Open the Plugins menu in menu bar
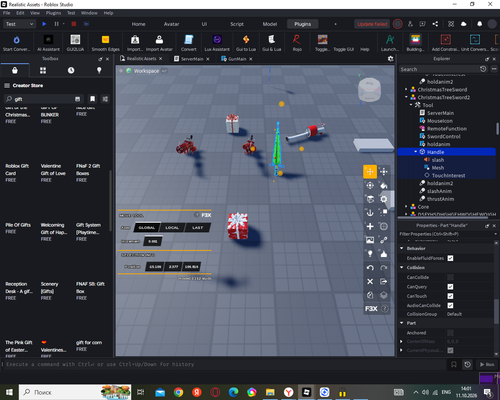The width and height of the screenshot is (500, 400). coord(53,13)
